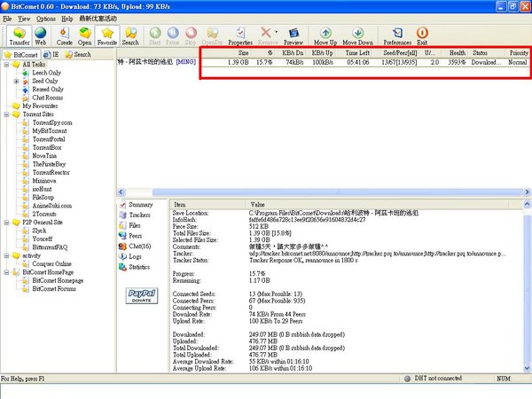Open the Chat(16) detail tab
Image resolution: width=532 pixels, height=399 pixels.
[x=135, y=246]
